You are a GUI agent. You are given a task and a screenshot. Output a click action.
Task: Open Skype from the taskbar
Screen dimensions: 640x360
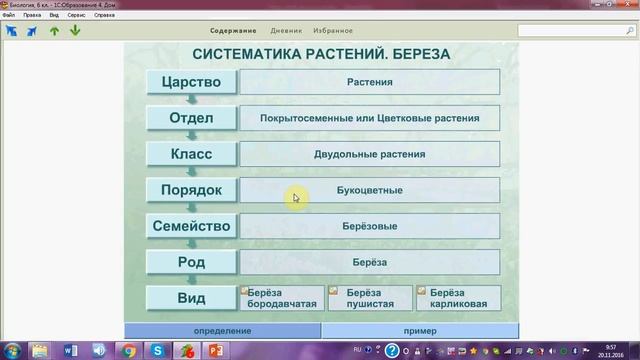pos(157,351)
